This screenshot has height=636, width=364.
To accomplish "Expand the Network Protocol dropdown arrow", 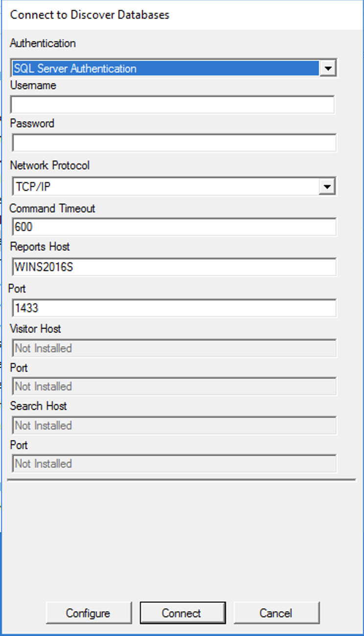I will [327, 186].
